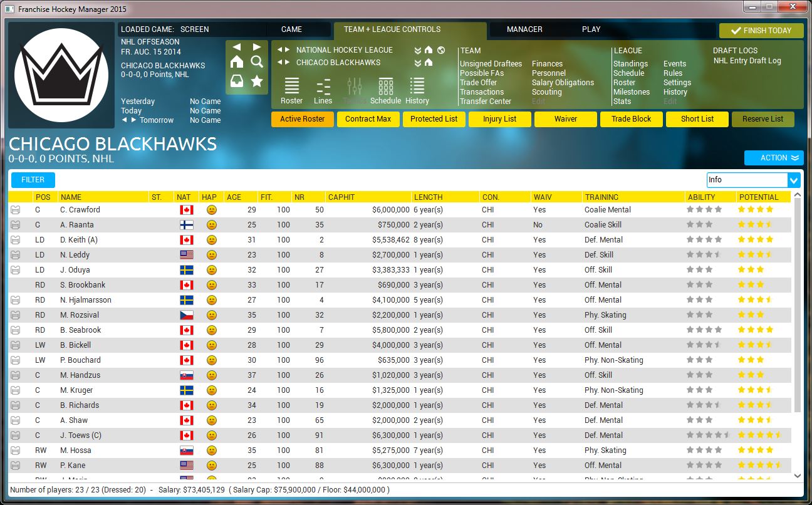Open the Lines icon
The width and height of the screenshot is (812, 505).
pos(323,91)
